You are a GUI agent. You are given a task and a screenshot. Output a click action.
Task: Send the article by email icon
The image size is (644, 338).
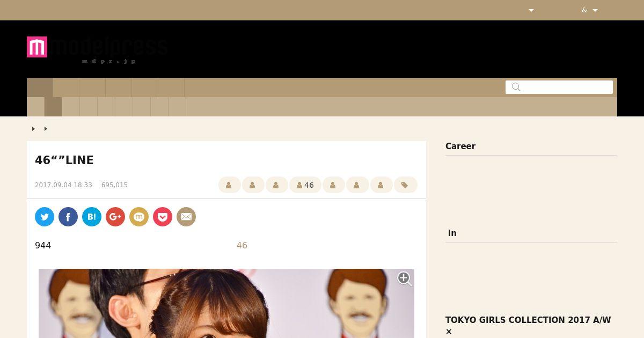[x=186, y=217]
